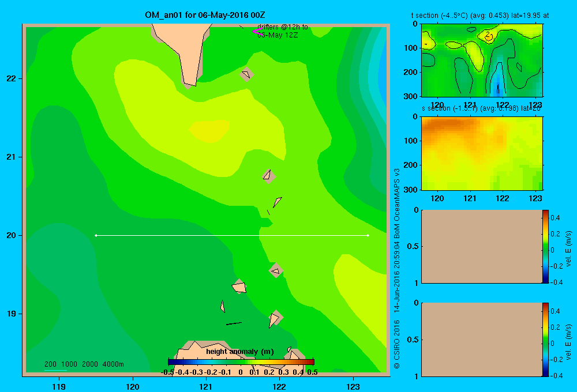
Task: Click the lower vel. E color bar
Action: (545, 340)
